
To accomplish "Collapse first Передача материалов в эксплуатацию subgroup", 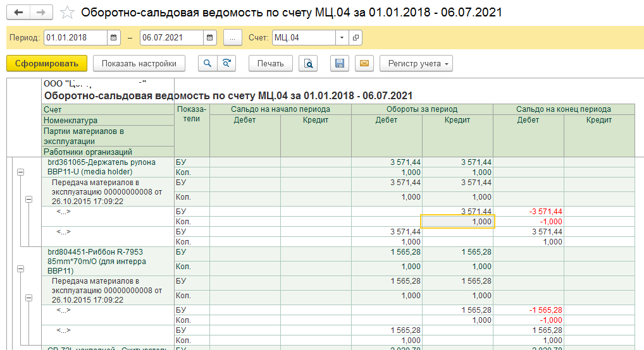I will (28, 200).
